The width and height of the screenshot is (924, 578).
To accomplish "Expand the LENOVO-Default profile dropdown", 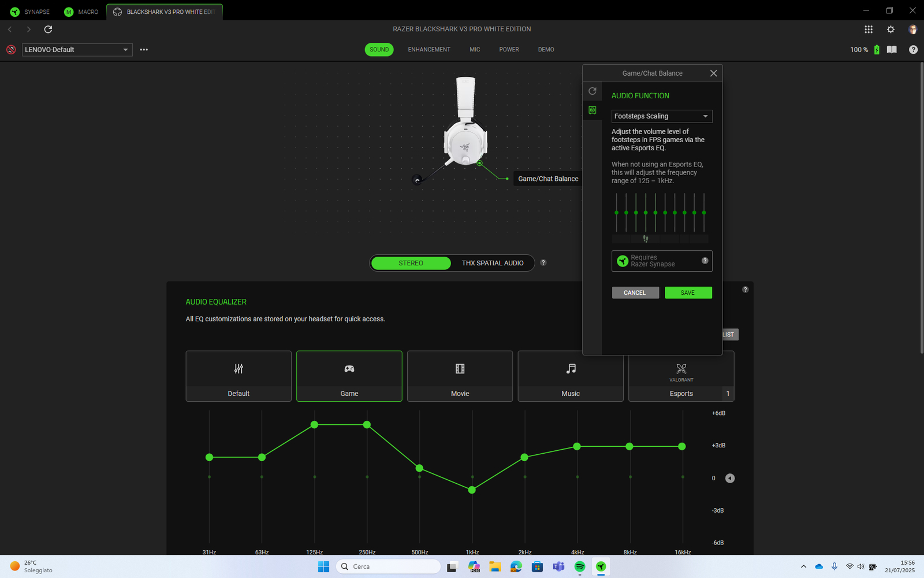I will coord(77,50).
